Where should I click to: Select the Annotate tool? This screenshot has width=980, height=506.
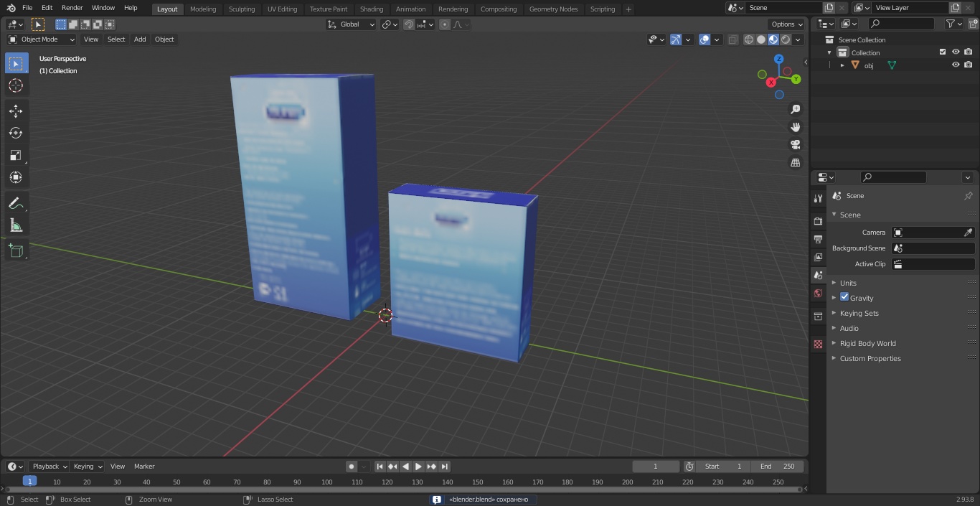tap(16, 203)
